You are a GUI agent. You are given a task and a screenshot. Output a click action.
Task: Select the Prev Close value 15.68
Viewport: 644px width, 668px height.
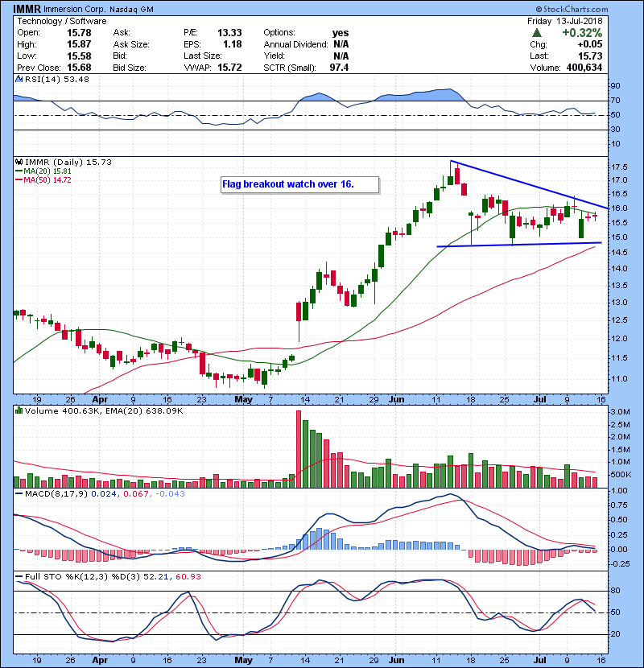pos(79,68)
